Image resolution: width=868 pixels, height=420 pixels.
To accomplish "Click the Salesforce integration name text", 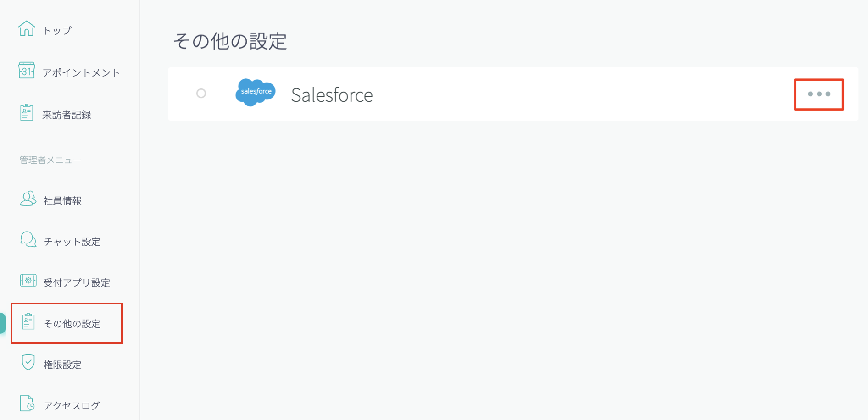I will point(332,95).
